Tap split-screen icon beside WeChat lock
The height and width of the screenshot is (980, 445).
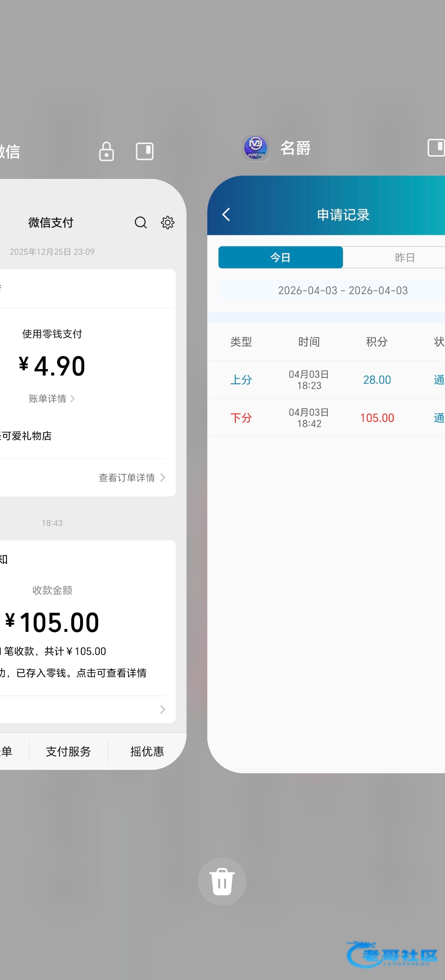144,151
